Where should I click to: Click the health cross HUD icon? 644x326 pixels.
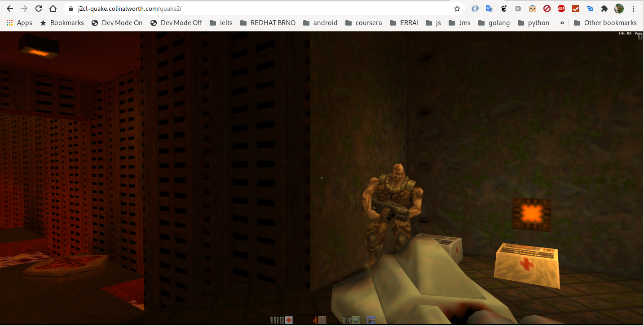(x=289, y=320)
